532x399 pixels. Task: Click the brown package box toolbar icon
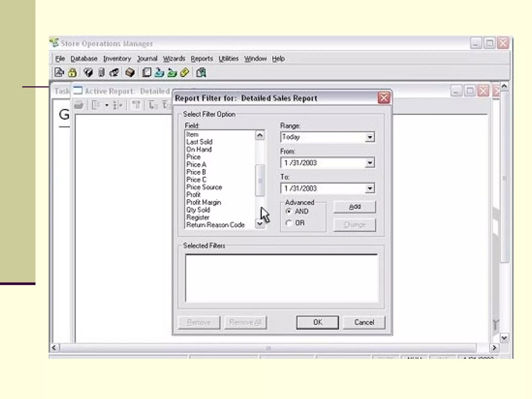[130, 72]
